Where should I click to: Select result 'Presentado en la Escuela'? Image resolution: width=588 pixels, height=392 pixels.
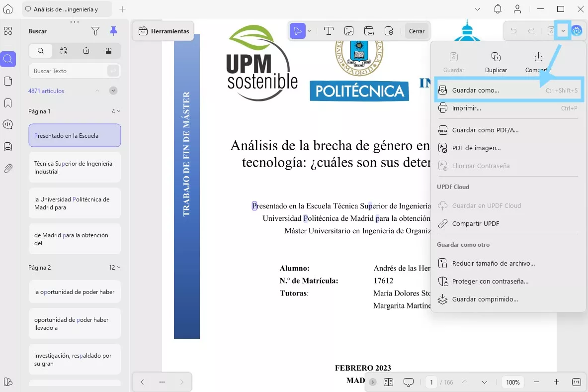coord(75,135)
